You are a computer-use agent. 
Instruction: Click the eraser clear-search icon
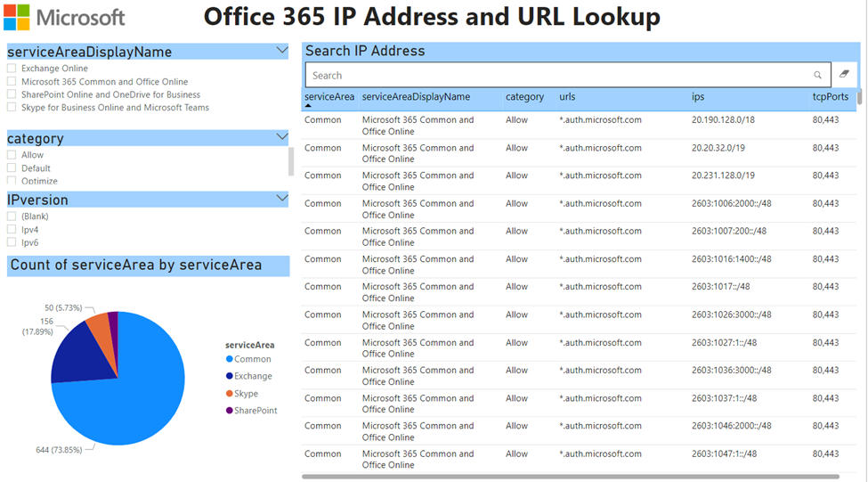[x=844, y=74]
